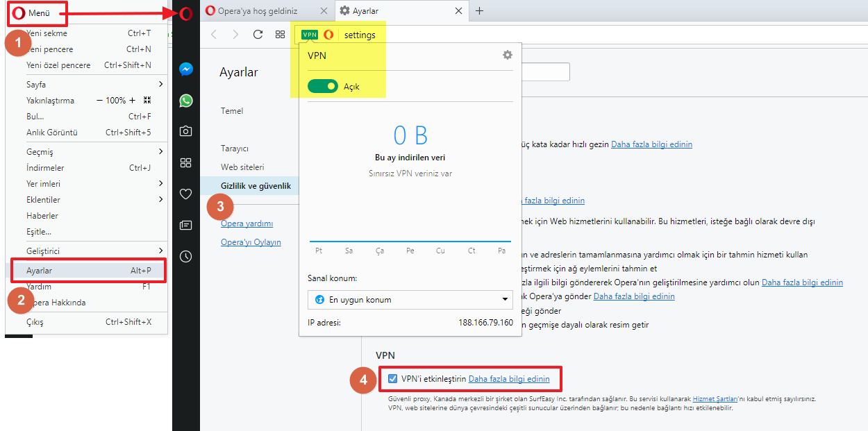
Task: Open İndirmeler from the menu
Action: pyautogui.click(x=87, y=168)
